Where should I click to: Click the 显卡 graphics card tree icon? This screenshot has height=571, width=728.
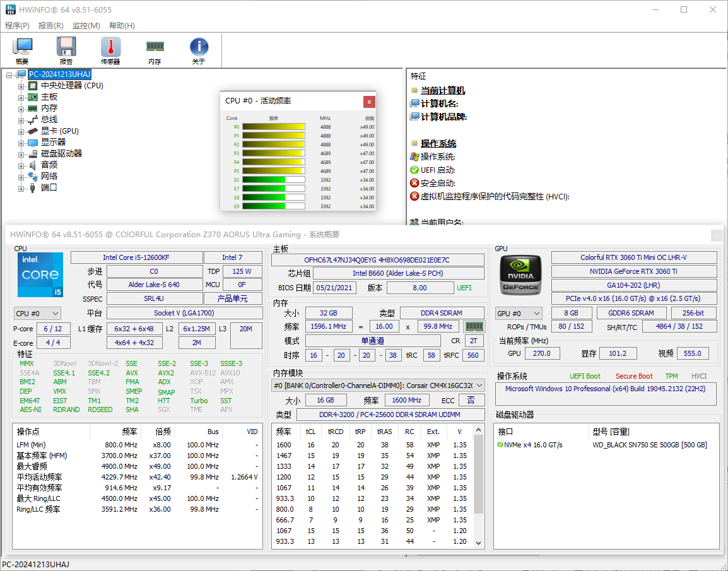point(33,131)
